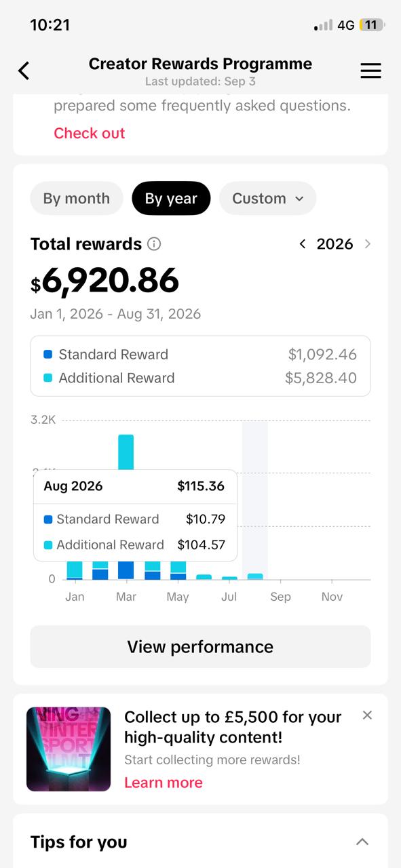This screenshot has width=401, height=868.
Task: Tap the signal strength bars icon
Action: tap(323, 26)
